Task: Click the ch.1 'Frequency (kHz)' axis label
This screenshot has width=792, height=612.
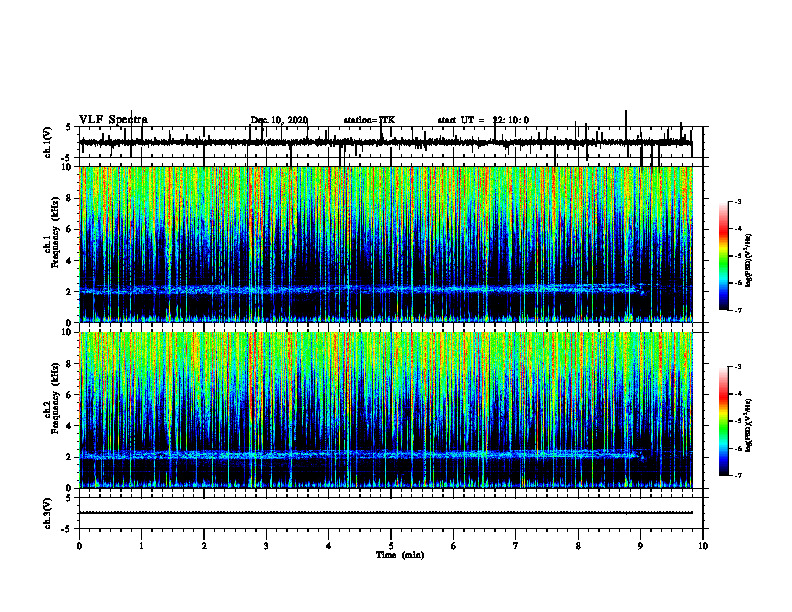Action: coord(55,232)
